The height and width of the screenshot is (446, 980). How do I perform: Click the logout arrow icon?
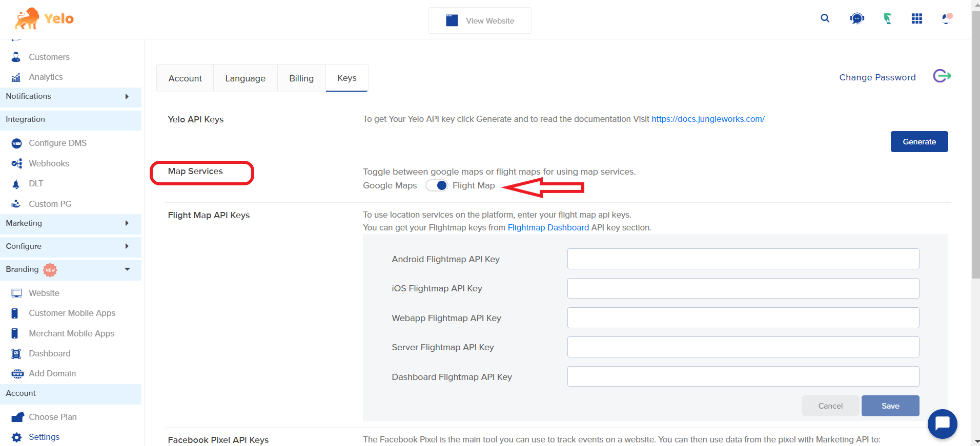coord(942,76)
